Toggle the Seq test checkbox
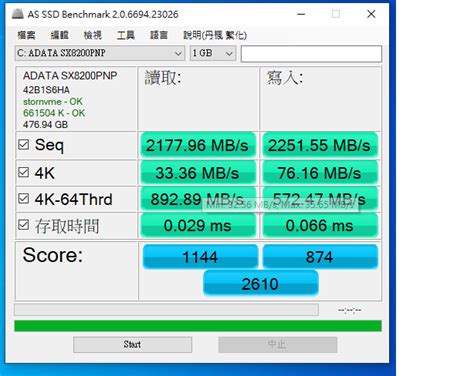The width and height of the screenshot is (474, 376). coord(23,144)
